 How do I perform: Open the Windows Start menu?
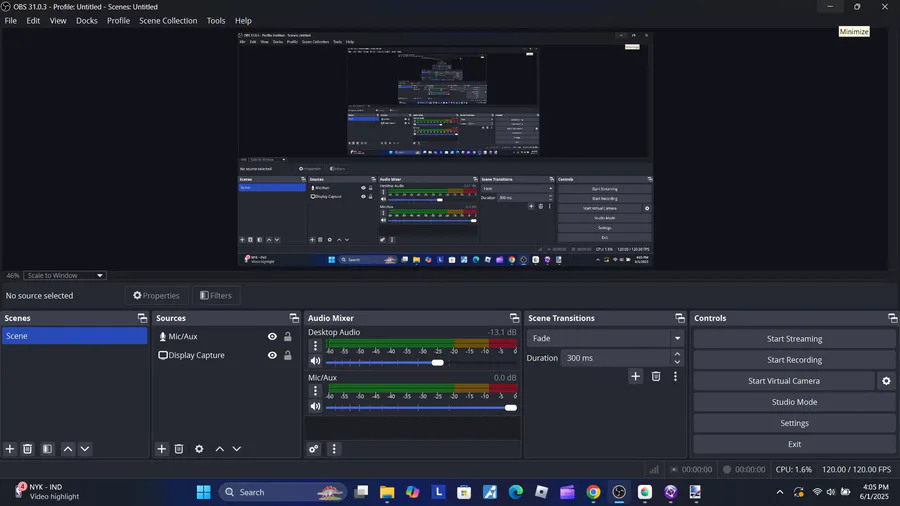[x=204, y=492]
